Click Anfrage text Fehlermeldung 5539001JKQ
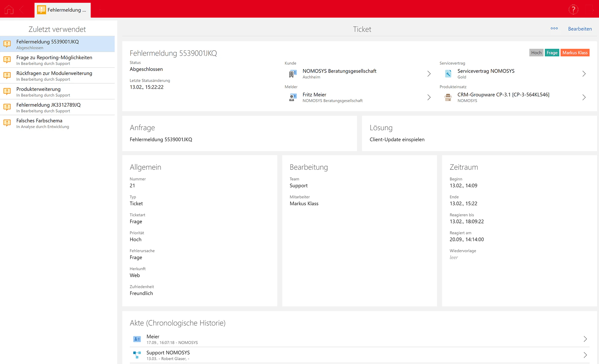Image resolution: width=599 pixels, height=364 pixels. 161,139
